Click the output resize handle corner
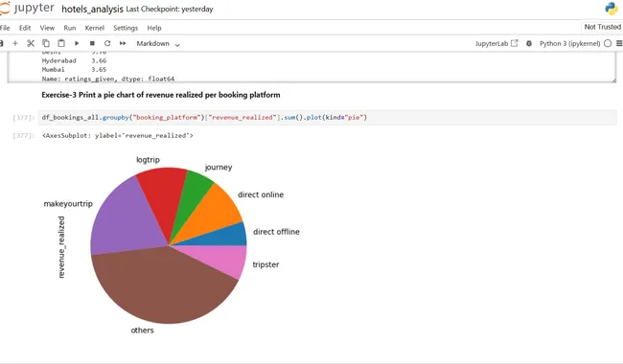 pos(613,80)
